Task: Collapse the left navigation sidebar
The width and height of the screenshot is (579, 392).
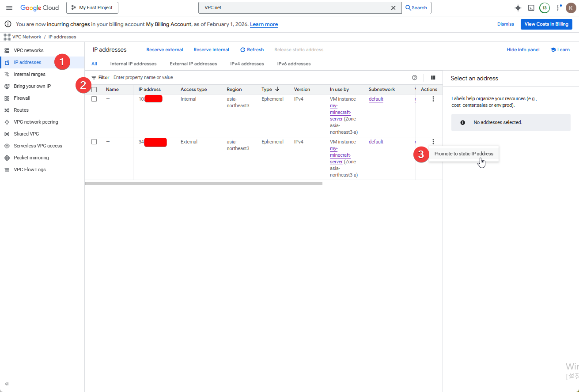Action: 7,384
